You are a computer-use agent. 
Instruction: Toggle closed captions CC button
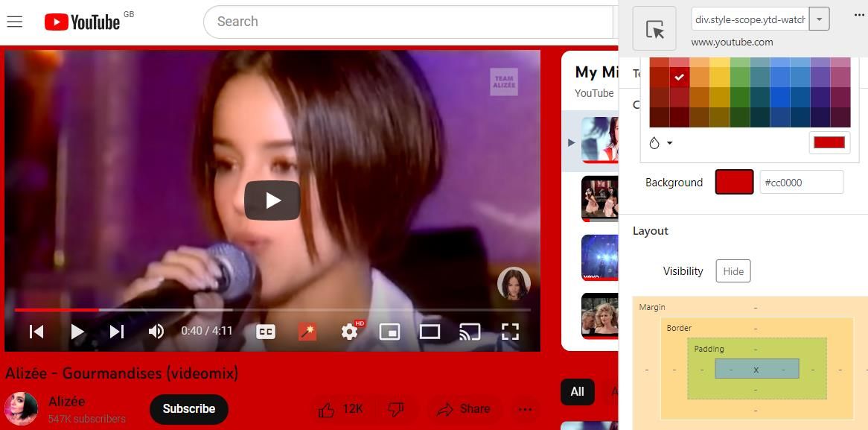pyautogui.click(x=266, y=332)
